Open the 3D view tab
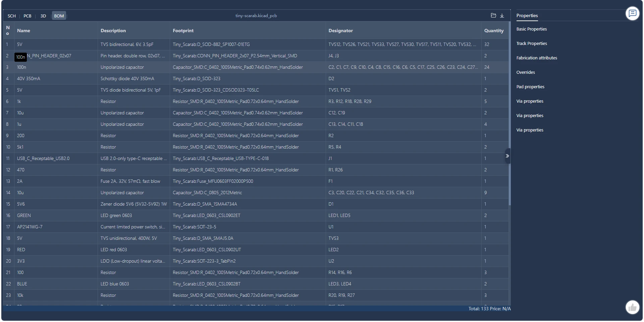Viewport: 644px width, 322px height. point(43,16)
